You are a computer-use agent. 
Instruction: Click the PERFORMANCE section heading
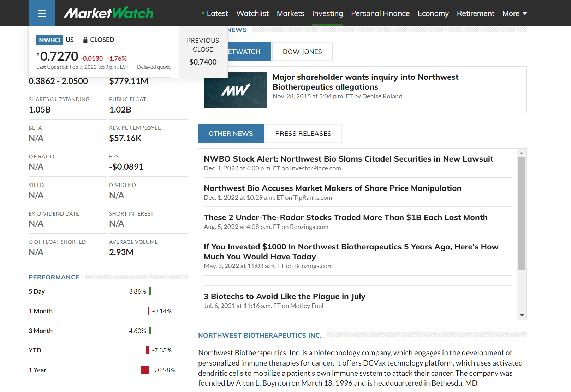54,277
